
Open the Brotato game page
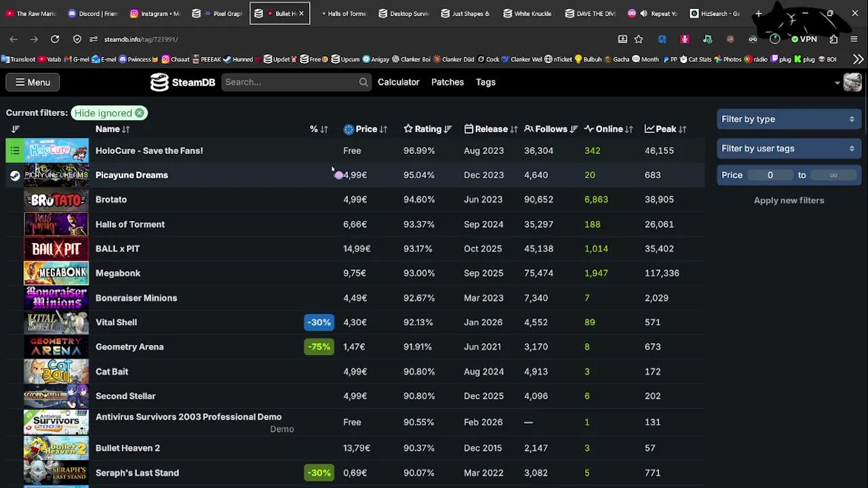[x=111, y=199]
